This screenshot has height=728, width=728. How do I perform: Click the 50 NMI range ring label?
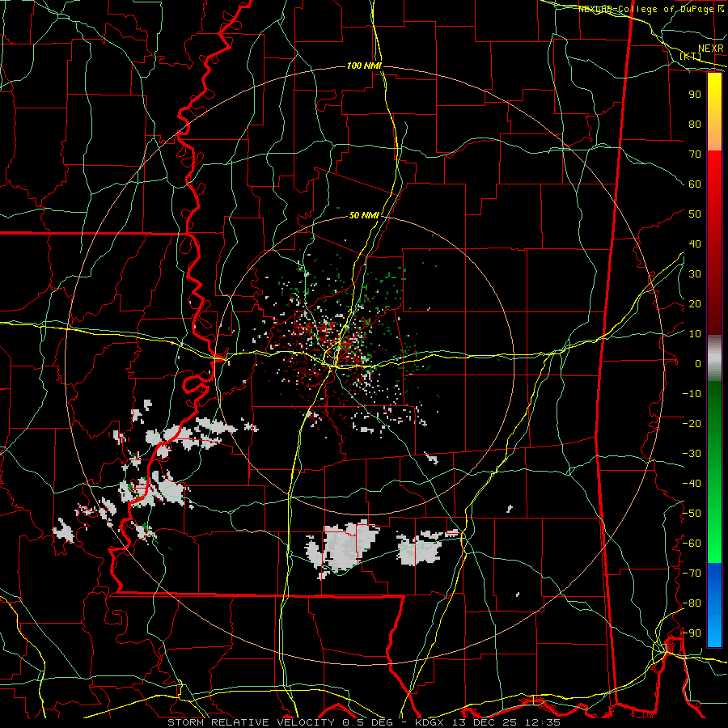(x=364, y=215)
